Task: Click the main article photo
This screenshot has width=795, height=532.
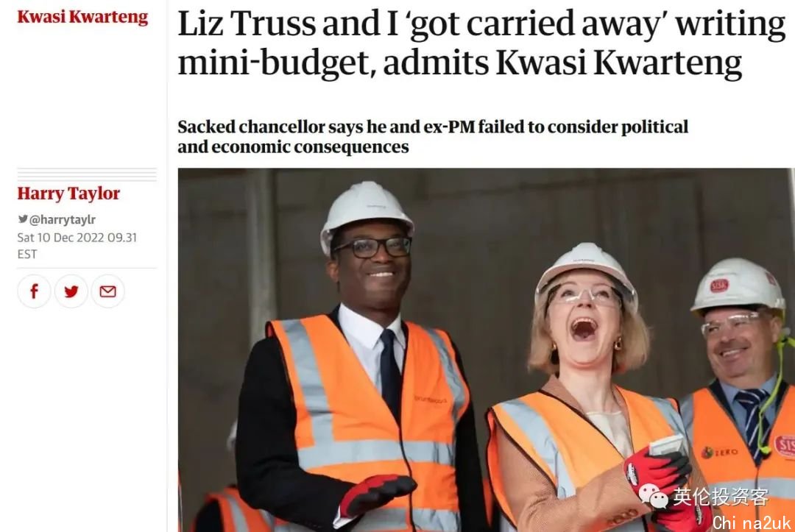Action: point(487,350)
